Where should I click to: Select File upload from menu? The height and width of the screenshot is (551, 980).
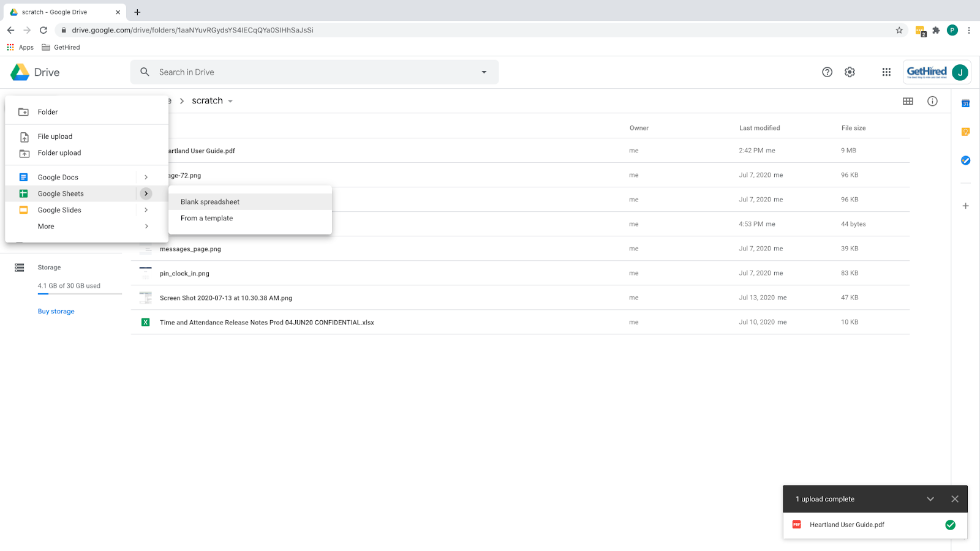coord(55,137)
